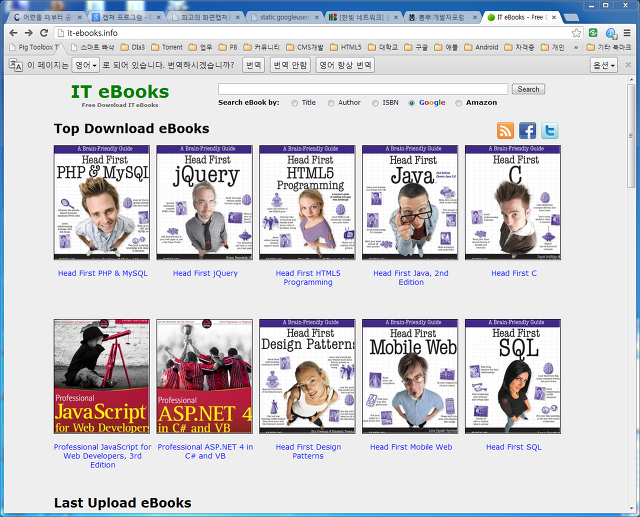Open the Professional ASP.NET 4 link

(x=205, y=451)
